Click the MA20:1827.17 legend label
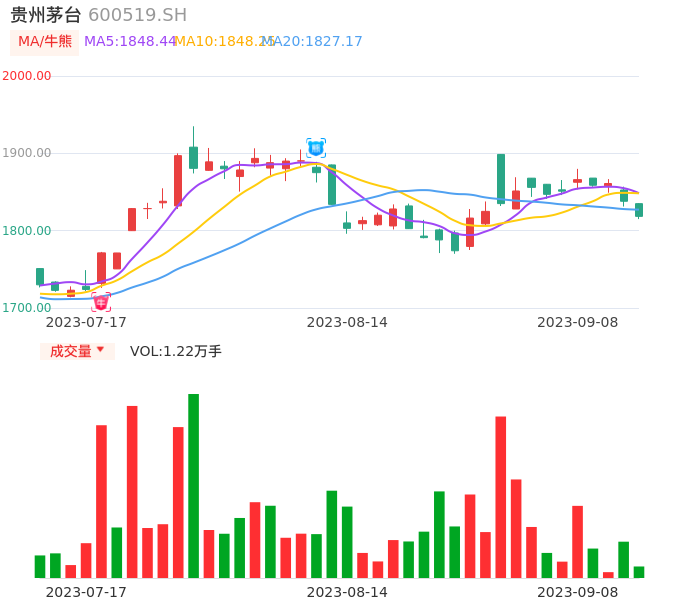 (x=312, y=42)
